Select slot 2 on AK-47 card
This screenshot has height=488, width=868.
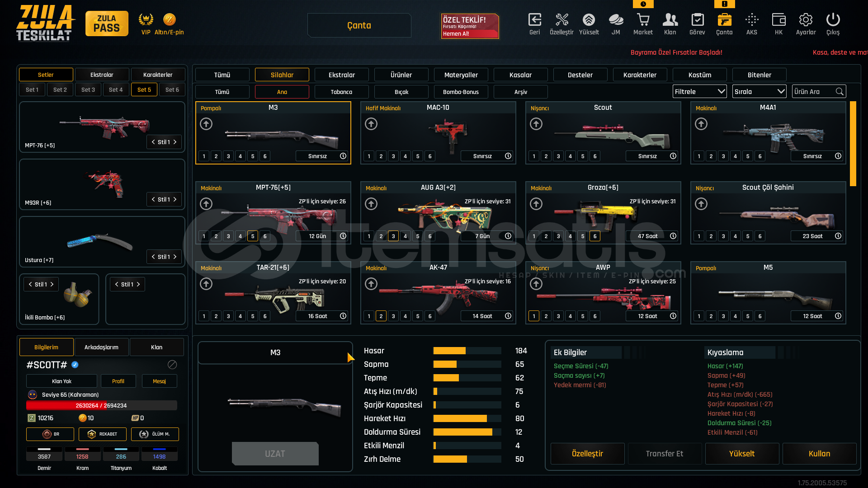pyautogui.click(x=381, y=316)
